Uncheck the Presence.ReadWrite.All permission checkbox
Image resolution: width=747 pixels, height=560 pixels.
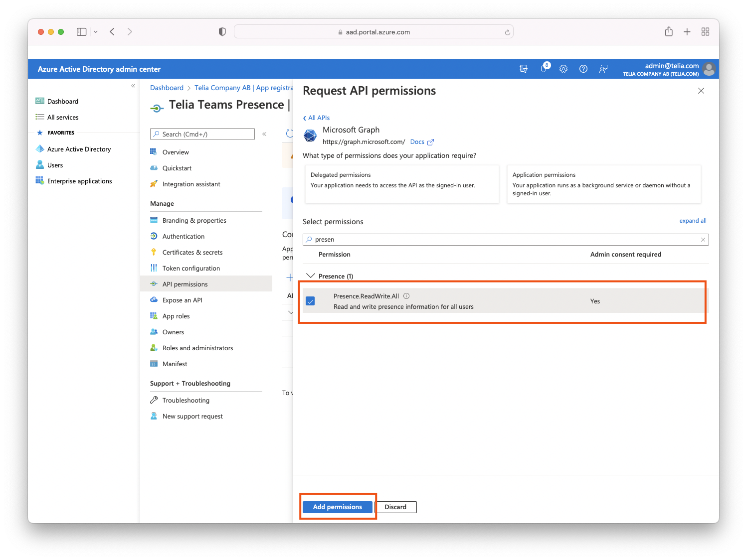[310, 301]
